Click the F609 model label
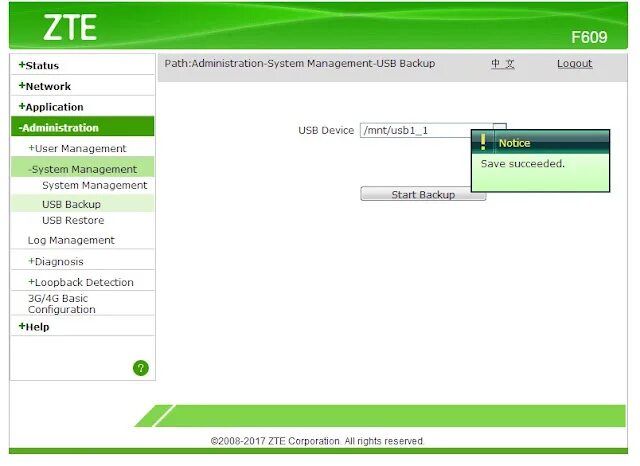The height and width of the screenshot is (466, 640). click(x=589, y=37)
